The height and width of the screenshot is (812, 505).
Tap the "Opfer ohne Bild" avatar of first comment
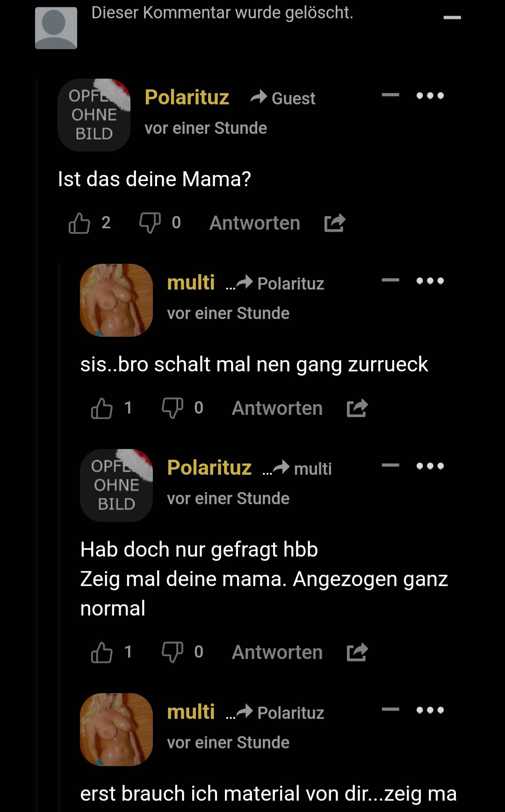click(x=94, y=115)
